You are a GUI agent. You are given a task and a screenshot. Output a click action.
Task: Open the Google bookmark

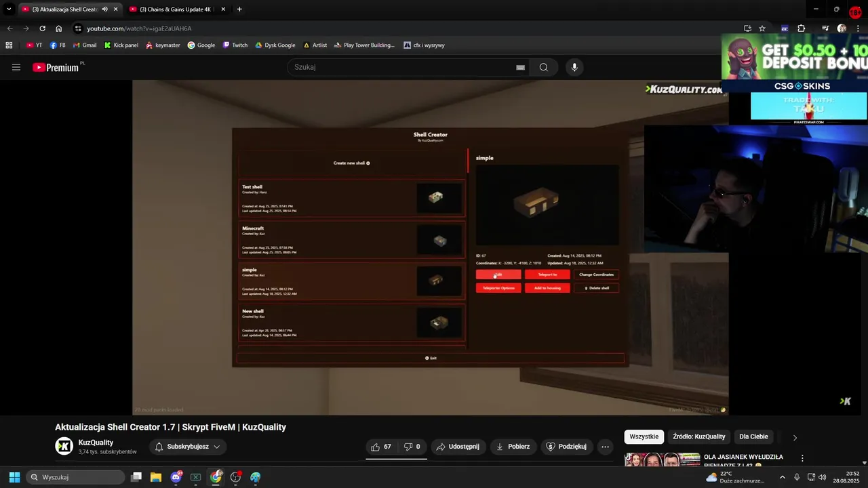click(201, 45)
